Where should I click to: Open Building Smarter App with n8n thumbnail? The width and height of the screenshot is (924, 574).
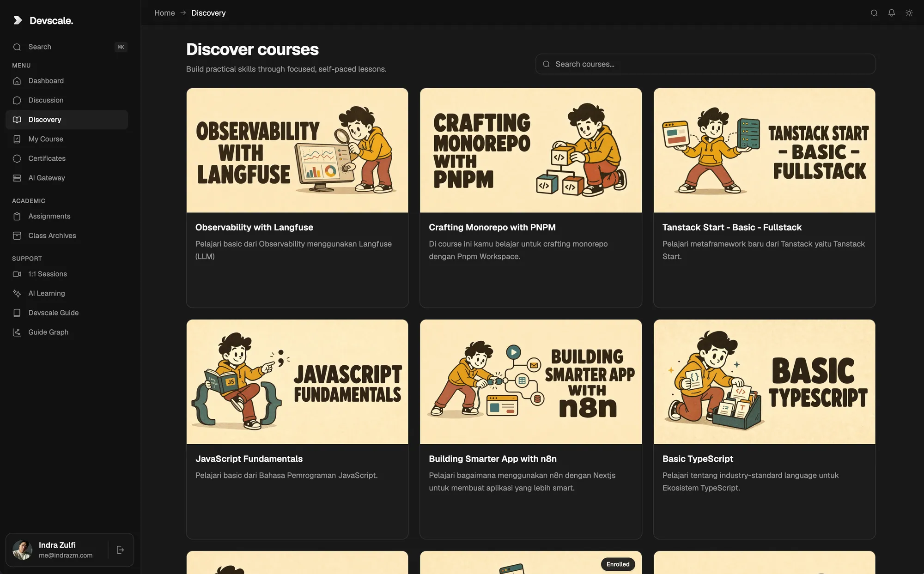(x=530, y=382)
